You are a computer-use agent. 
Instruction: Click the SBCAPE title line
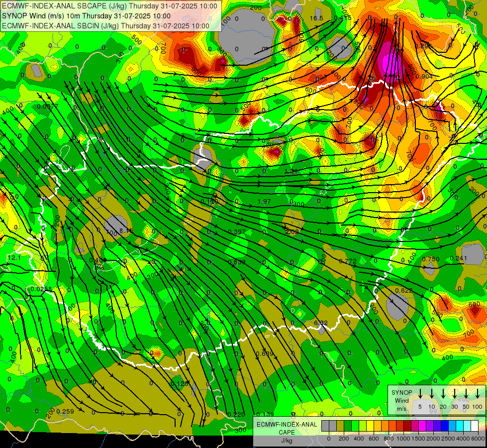pos(109,6)
